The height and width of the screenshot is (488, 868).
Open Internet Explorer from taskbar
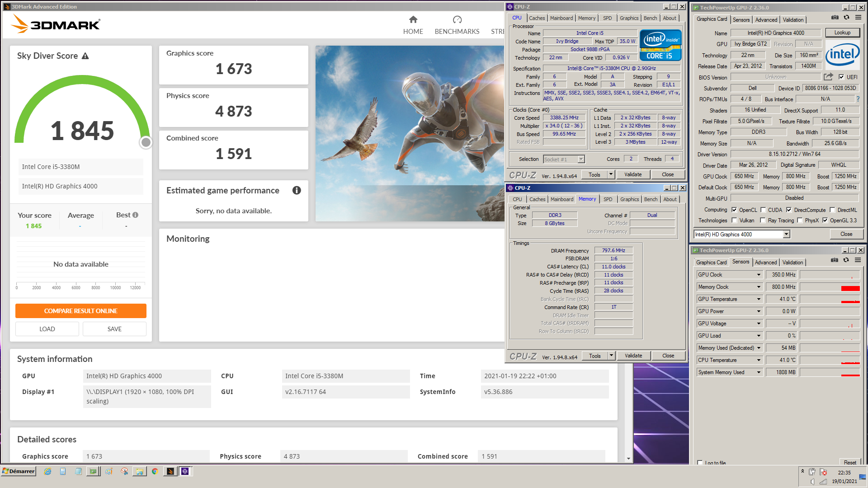tap(47, 471)
